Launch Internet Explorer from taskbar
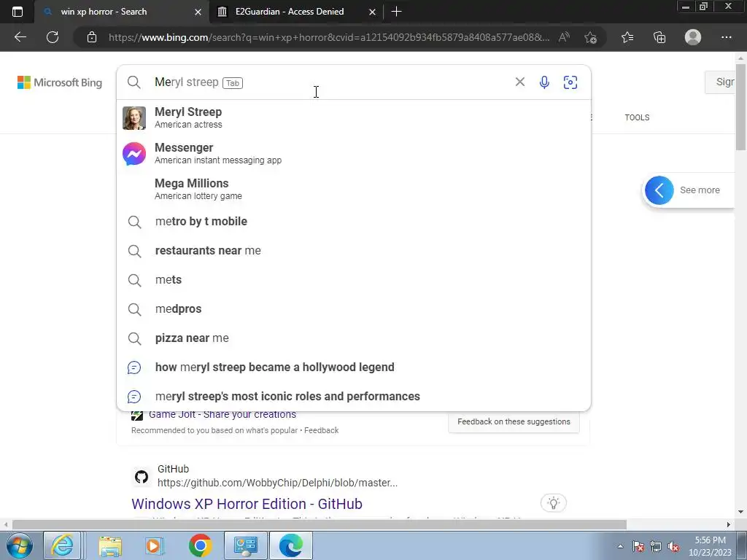This screenshot has width=747, height=560. (63, 545)
